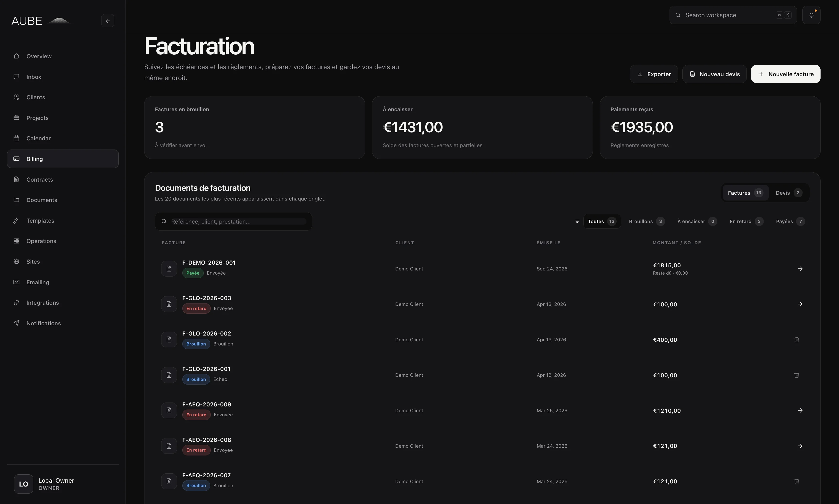Open the Integrations section

(x=63, y=302)
